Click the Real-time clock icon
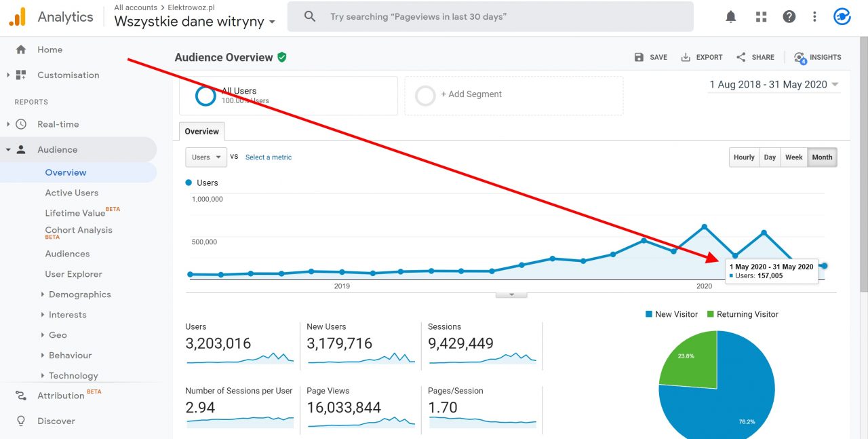Screen dimensions: 868x439 21,124
